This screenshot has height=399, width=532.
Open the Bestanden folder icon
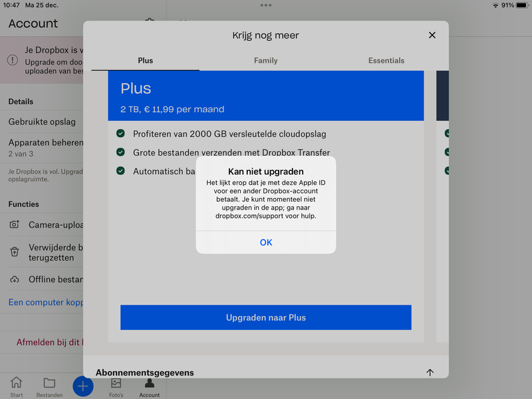coord(49,383)
